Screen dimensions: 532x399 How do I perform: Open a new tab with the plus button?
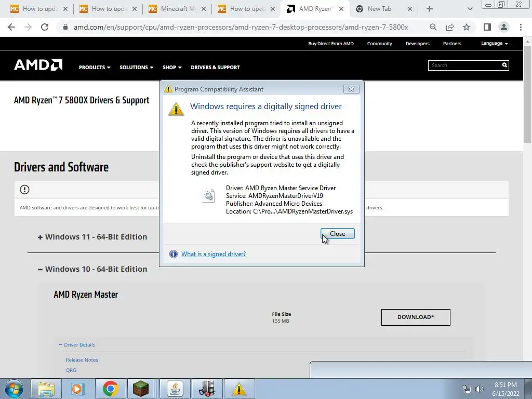point(430,9)
